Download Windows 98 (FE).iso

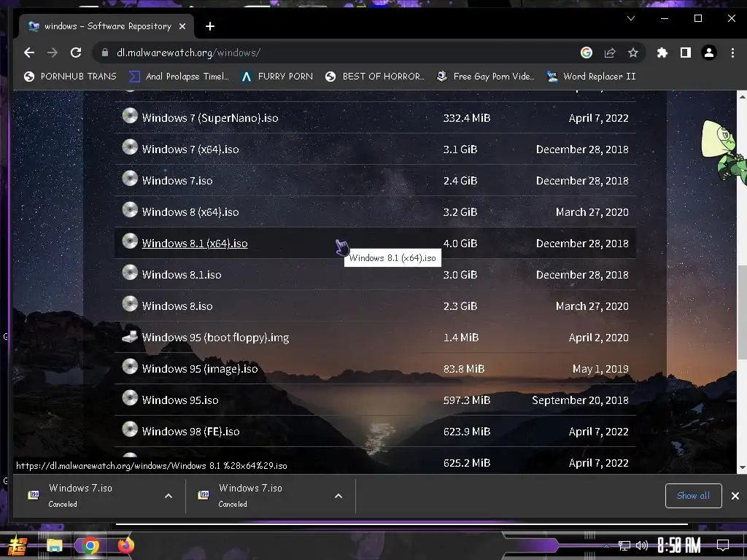click(190, 432)
